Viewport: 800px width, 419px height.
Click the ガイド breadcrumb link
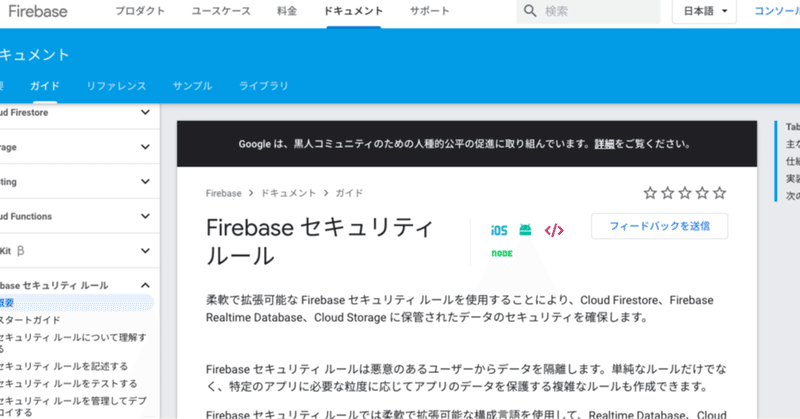[x=349, y=193]
